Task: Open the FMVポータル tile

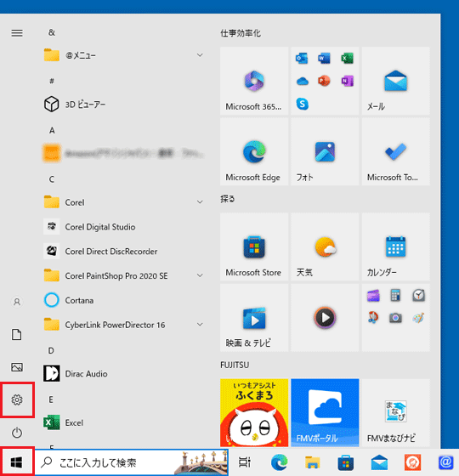Action: point(325,412)
